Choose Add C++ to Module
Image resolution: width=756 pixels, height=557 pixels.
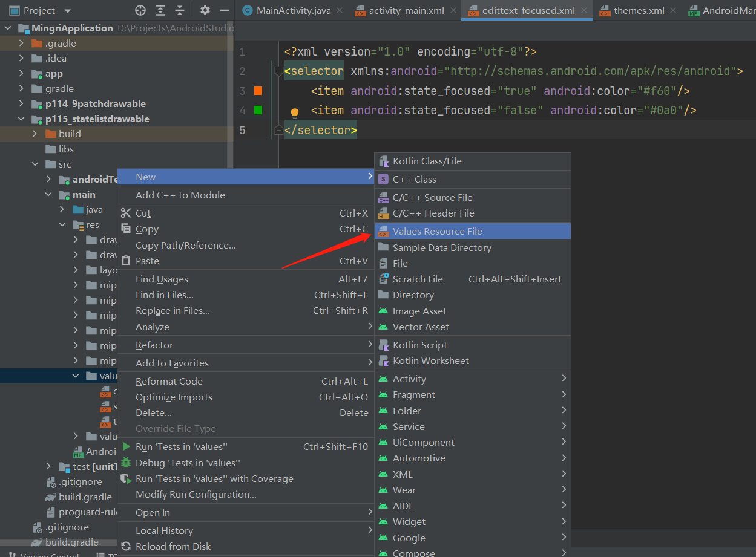pyautogui.click(x=246, y=195)
